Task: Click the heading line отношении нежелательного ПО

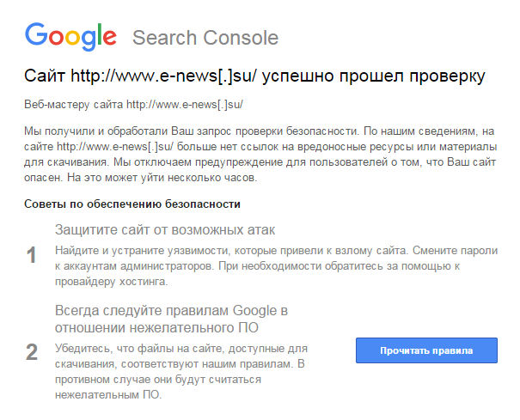Action: pyautogui.click(x=156, y=327)
